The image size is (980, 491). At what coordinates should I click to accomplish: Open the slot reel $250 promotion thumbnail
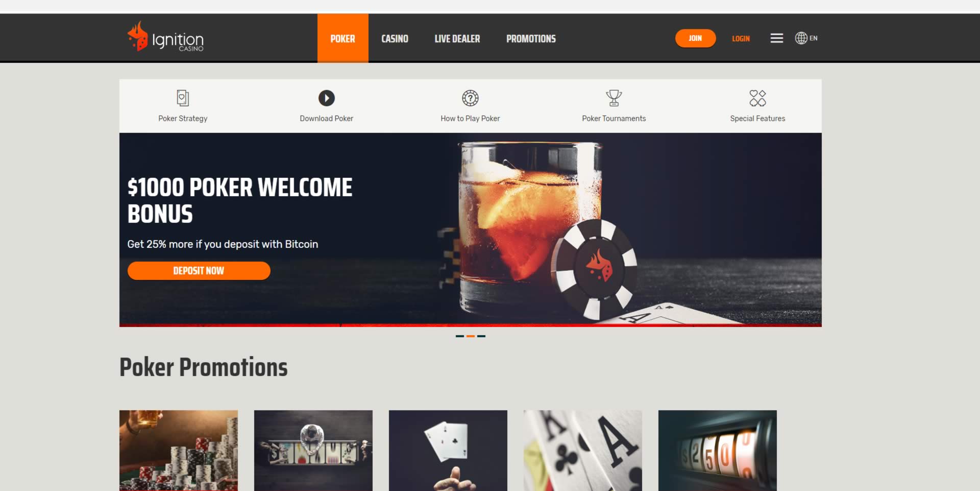click(717, 451)
